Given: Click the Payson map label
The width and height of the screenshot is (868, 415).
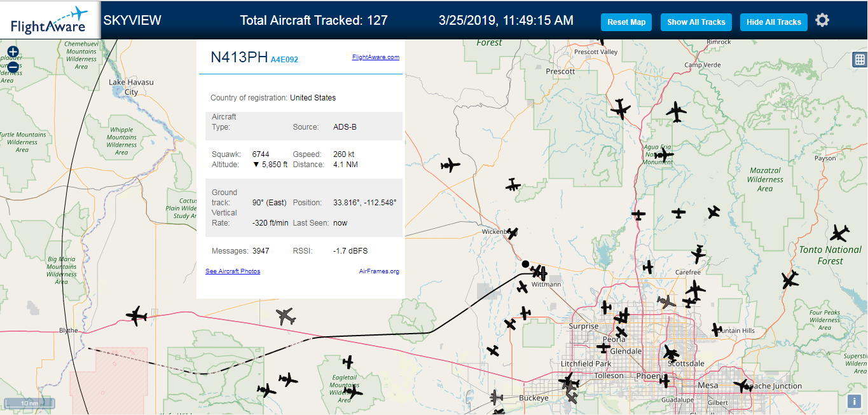Looking at the screenshot, I should click(x=825, y=158).
